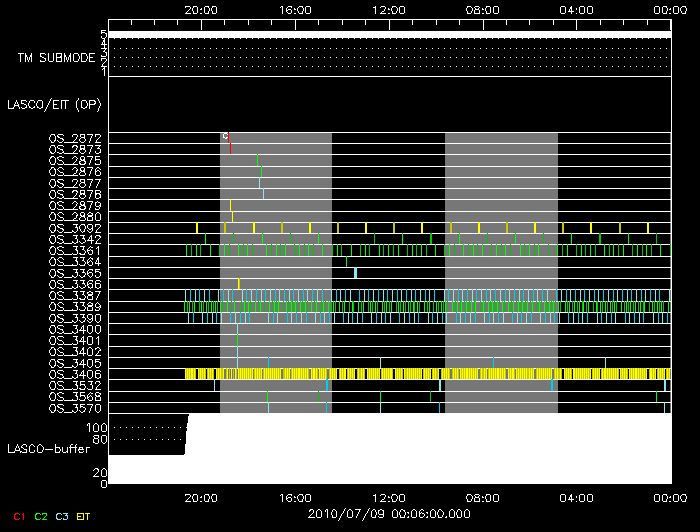
Task: Click the bottom axis 08:00 label
Action: coord(482,498)
